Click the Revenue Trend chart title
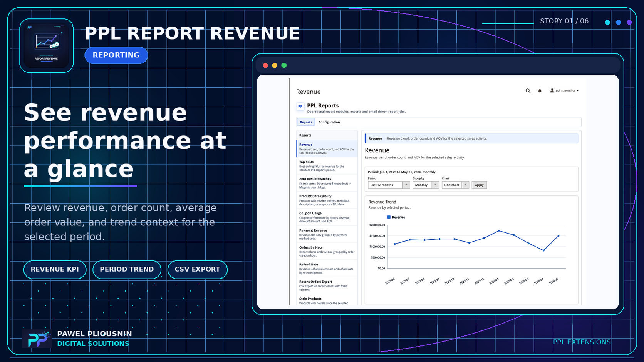Viewport: 644px width, 362px height. pos(382,202)
